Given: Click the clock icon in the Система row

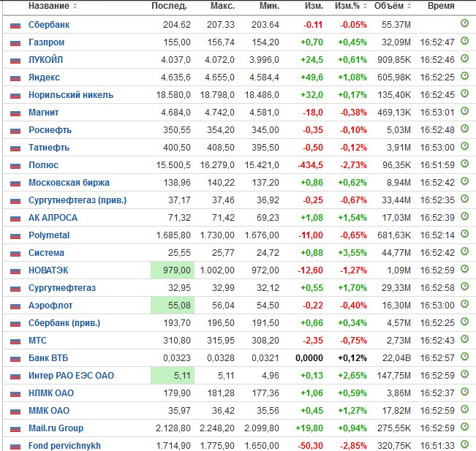Looking at the screenshot, I should pos(464,251).
